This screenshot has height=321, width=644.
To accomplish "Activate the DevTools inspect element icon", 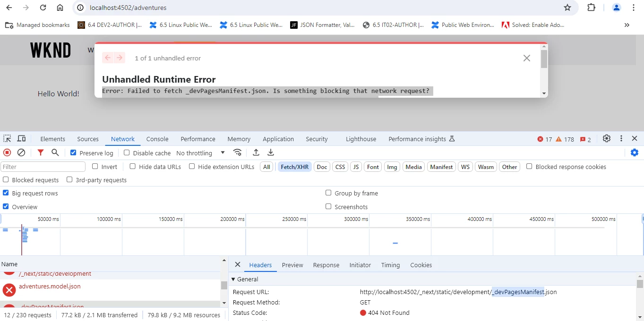I will (x=7, y=139).
